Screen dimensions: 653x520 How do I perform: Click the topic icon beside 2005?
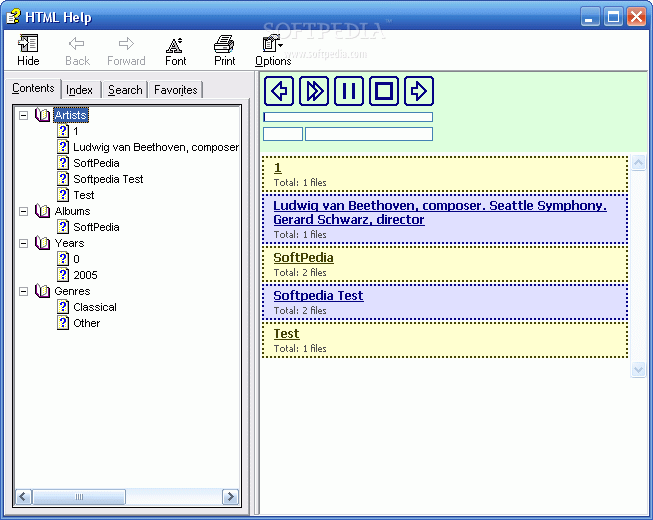coord(63,275)
